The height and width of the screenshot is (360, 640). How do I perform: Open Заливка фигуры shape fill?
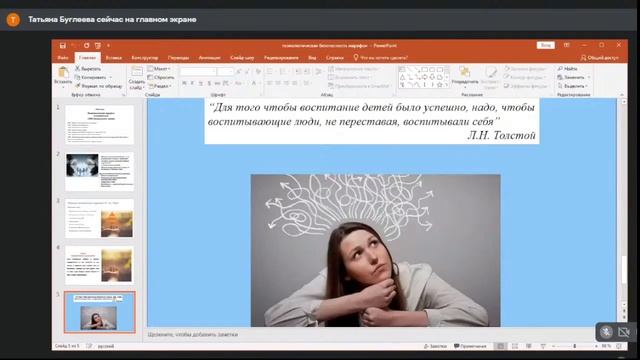pyautogui.click(x=525, y=69)
